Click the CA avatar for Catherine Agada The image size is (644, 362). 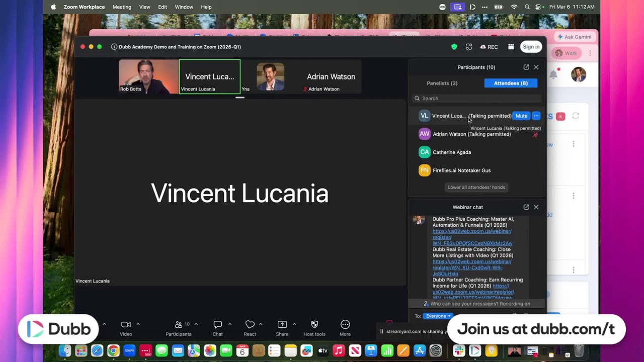(425, 152)
